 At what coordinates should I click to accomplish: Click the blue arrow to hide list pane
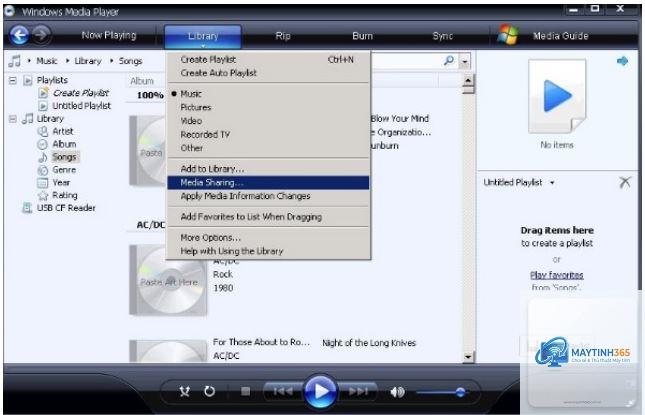coord(622,61)
